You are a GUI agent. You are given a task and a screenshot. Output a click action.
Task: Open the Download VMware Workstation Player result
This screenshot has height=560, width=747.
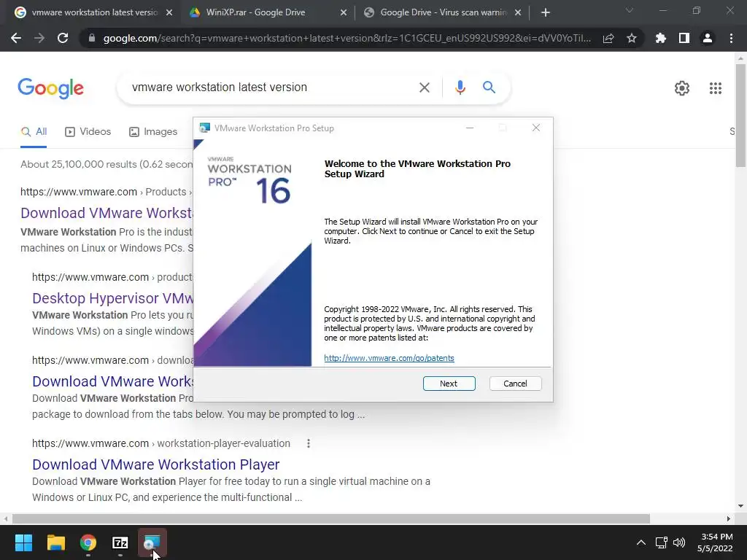[x=156, y=464]
